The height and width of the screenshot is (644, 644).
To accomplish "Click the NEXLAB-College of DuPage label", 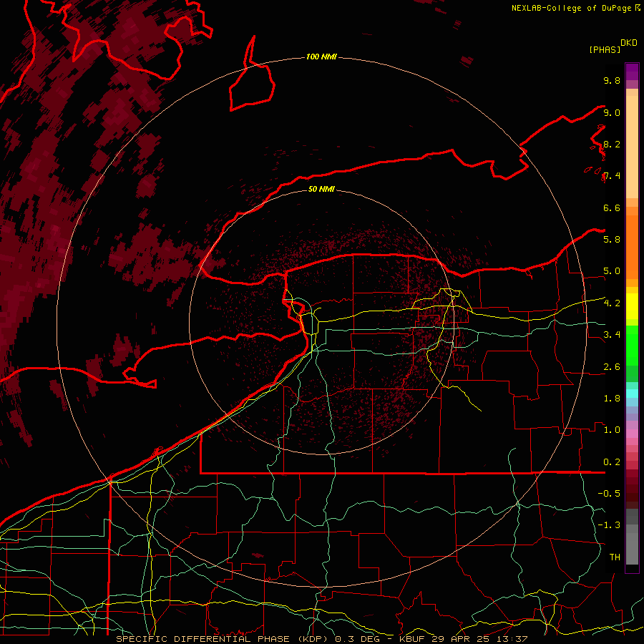I will click(x=572, y=8).
